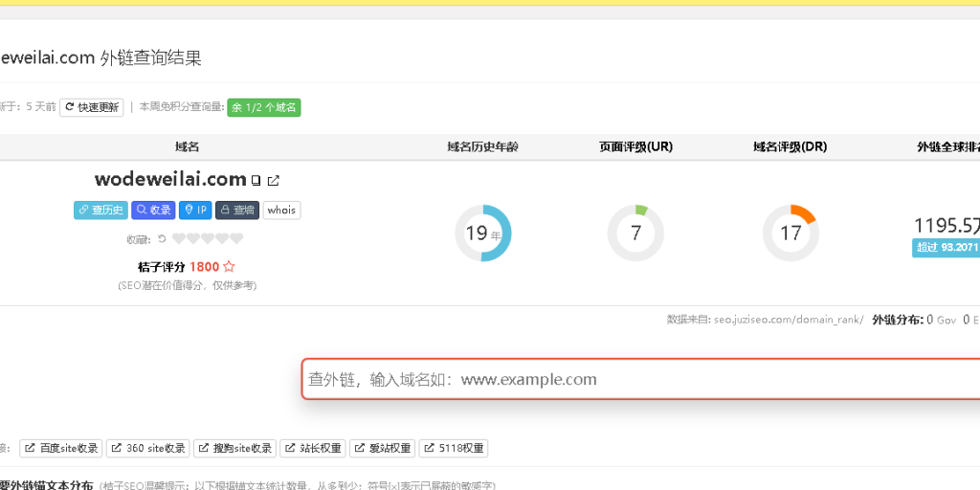The image size is (980, 490).
Task: Click the 外链查询结果 page heading
Action: (150, 58)
